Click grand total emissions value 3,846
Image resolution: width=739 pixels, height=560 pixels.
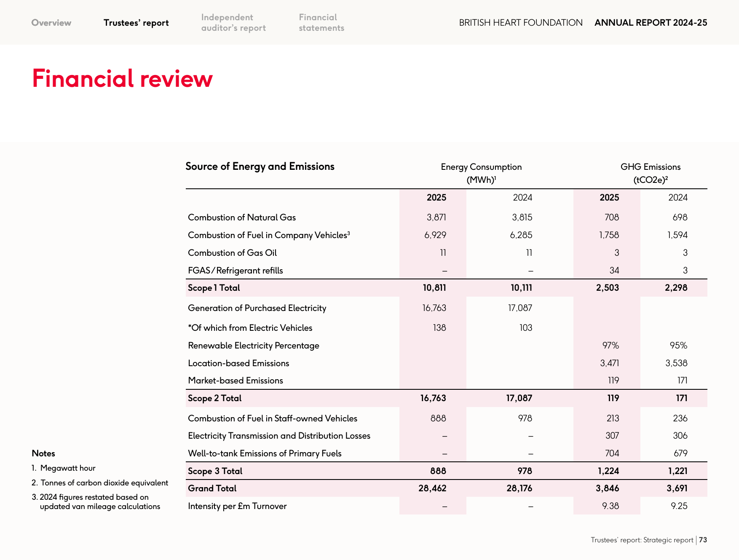pyautogui.click(x=608, y=488)
